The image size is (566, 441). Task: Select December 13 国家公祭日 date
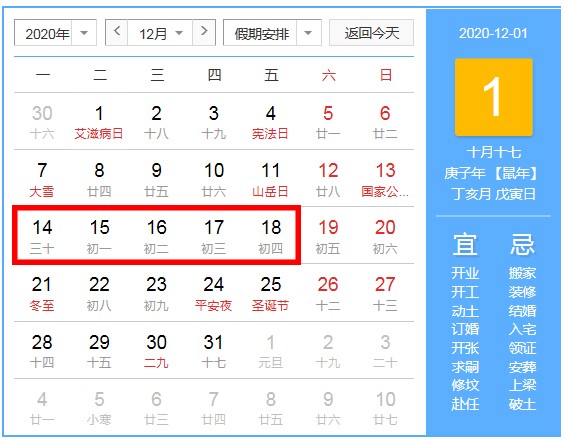point(385,179)
